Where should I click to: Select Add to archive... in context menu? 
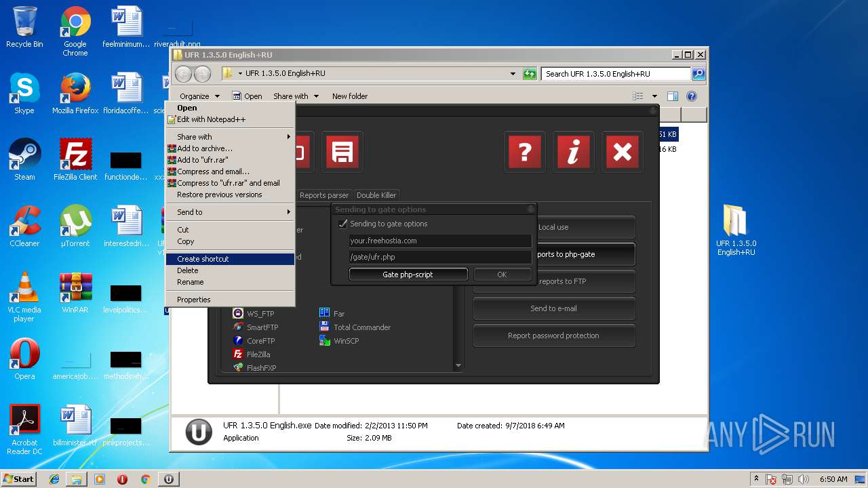pos(230,148)
